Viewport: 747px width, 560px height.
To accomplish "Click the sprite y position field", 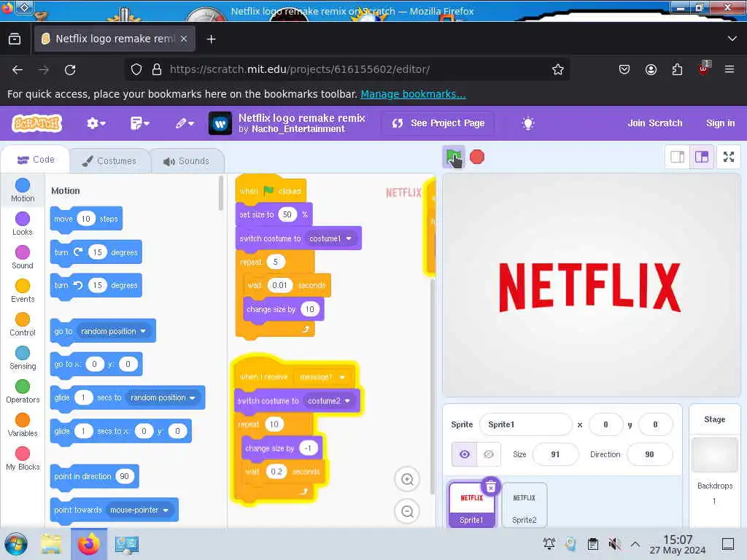I will pos(655,424).
